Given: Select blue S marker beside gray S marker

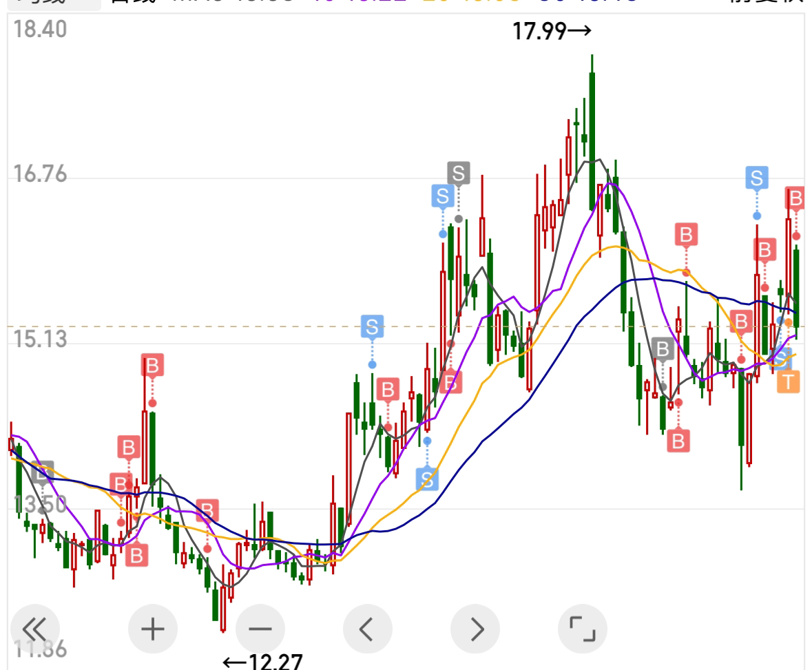Looking at the screenshot, I should coord(443,196).
